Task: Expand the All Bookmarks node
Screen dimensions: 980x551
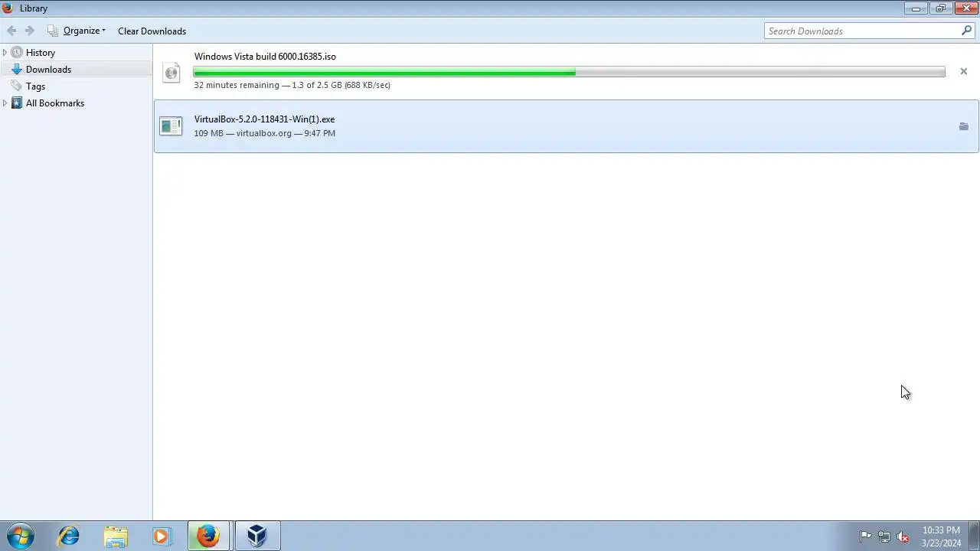Action: pos(5,103)
